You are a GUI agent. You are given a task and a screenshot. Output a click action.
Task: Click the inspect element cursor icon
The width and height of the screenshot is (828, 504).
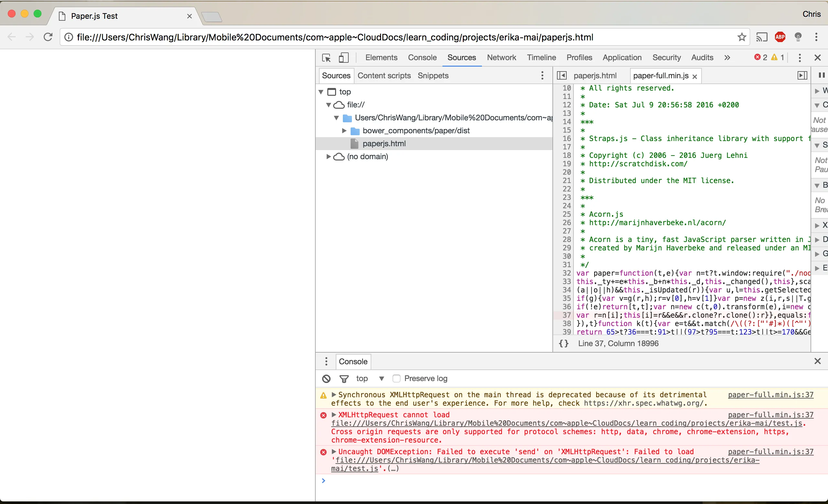[x=326, y=58]
